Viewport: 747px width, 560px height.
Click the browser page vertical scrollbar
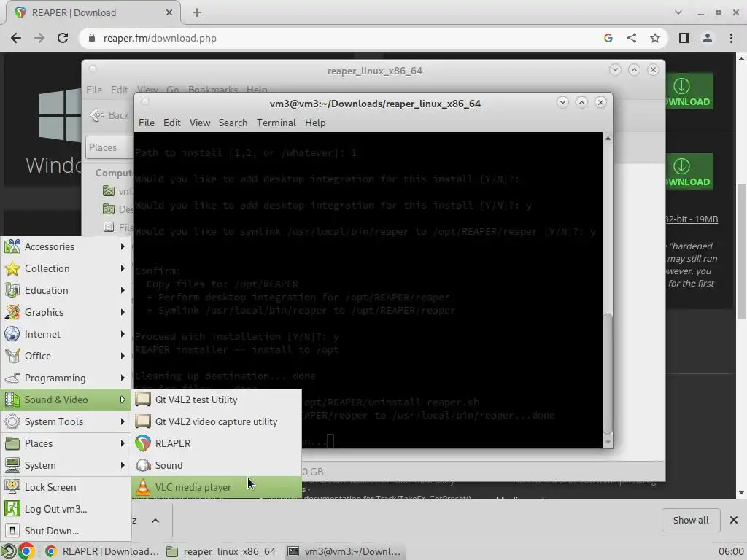741,252
